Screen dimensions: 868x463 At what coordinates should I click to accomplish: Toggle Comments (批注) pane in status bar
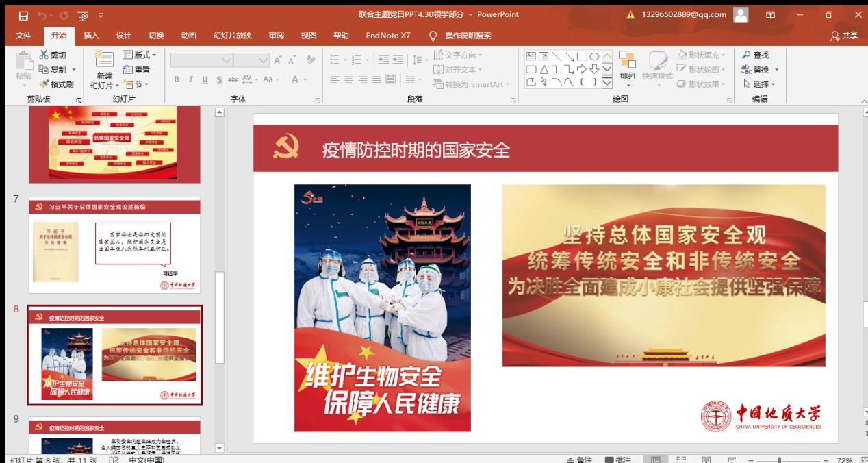click(x=618, y=460)
